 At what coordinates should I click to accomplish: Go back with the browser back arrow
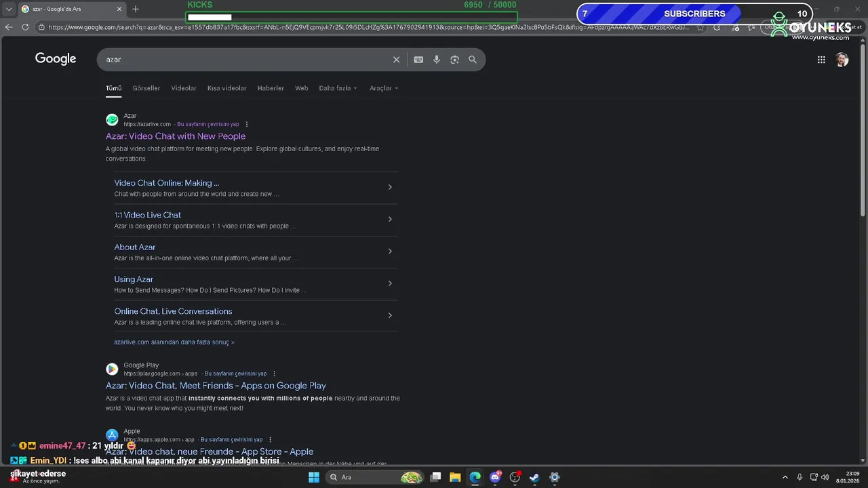tap(9, 27)
